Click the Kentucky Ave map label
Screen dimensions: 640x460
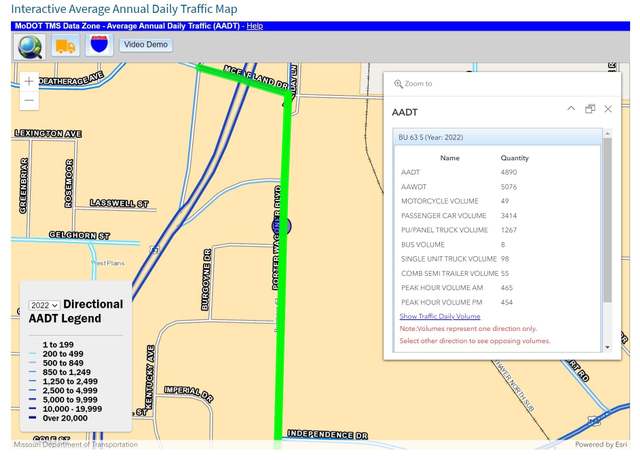149,378
